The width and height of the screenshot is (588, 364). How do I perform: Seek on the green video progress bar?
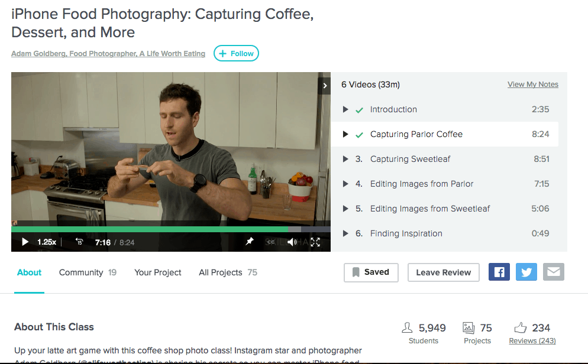[170, 229]
